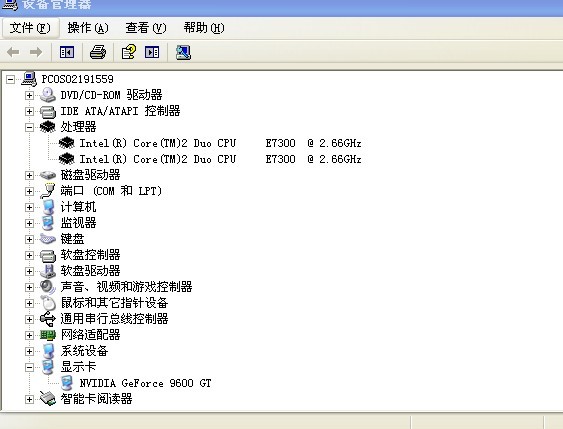Click Scan for hardware changes icon

(183, 52)
